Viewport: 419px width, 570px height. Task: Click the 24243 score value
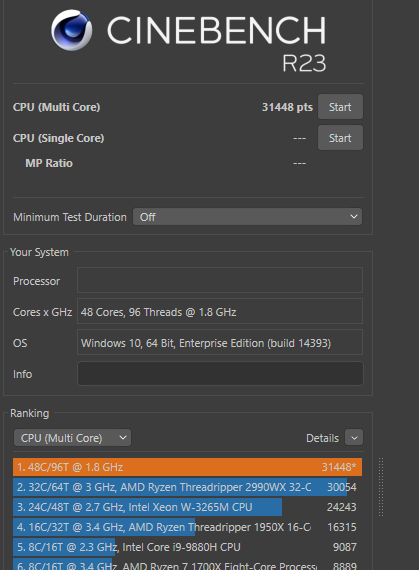pos(342,507)
